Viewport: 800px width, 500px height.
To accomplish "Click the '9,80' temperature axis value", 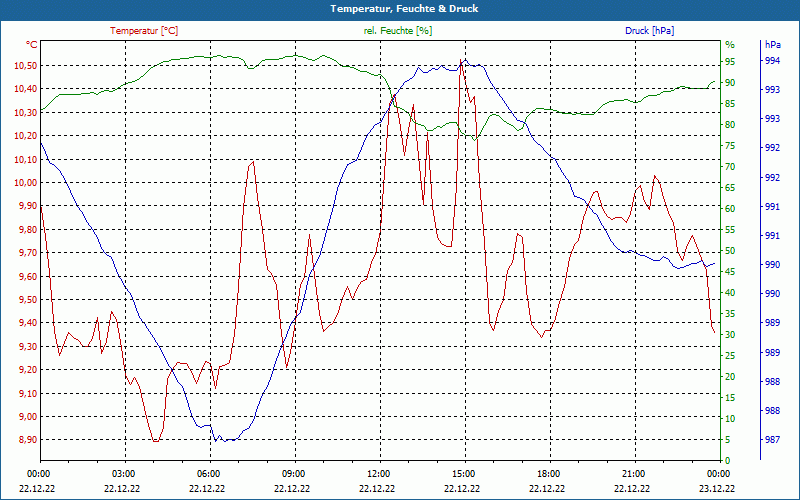I will point(28,229).
